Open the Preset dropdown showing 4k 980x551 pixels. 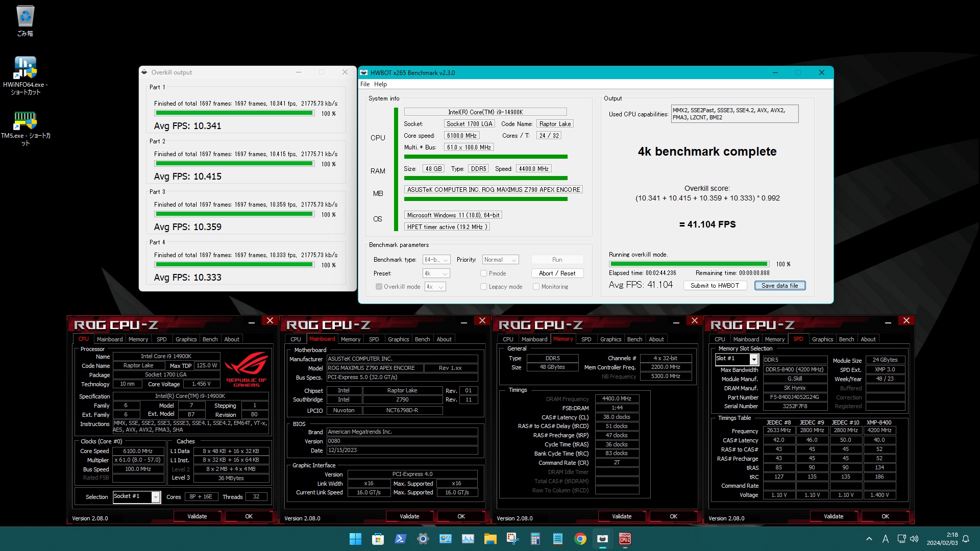coord(436,273)
